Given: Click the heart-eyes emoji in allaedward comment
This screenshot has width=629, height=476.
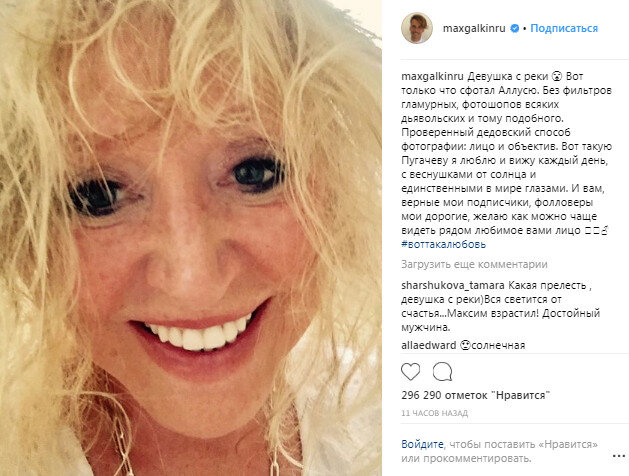Looking at the screenshot, I should click(465, 345).
